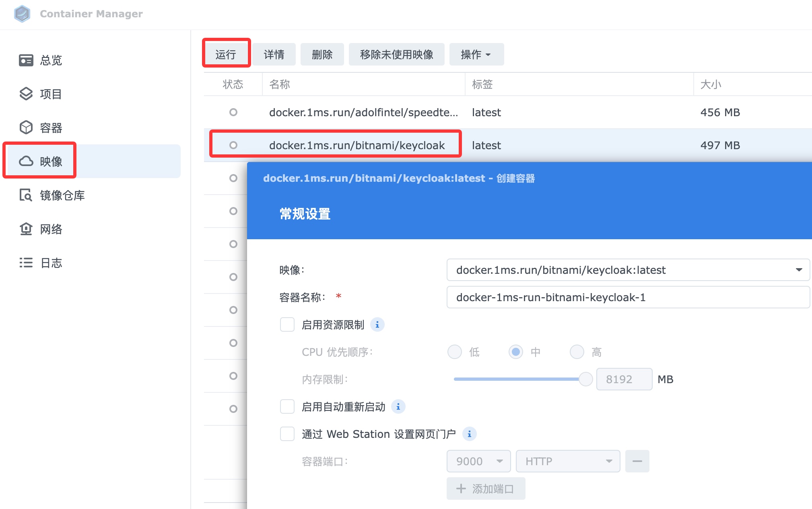Click status circle of speedtest image row
Image resolution: width=812 pixels, height=509 pixels.
233,112
